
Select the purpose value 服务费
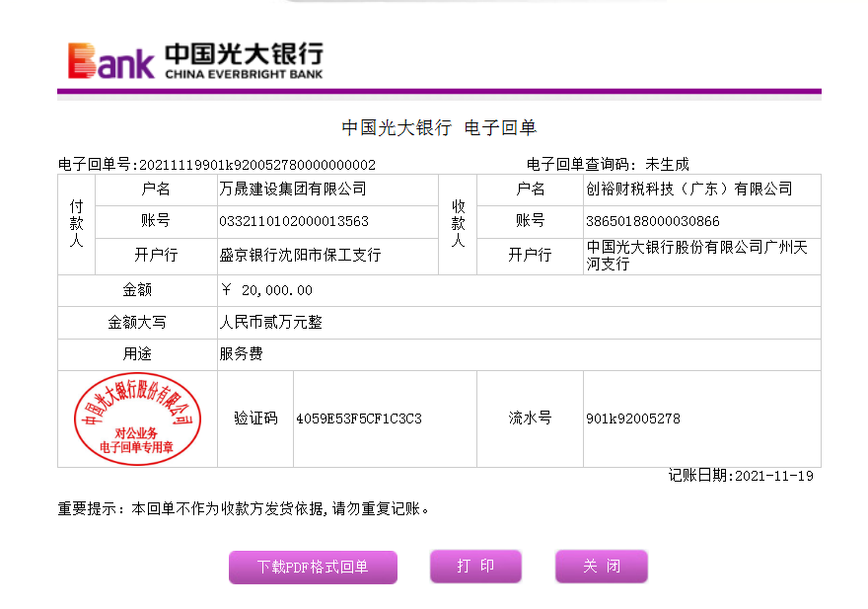(241, 354)
